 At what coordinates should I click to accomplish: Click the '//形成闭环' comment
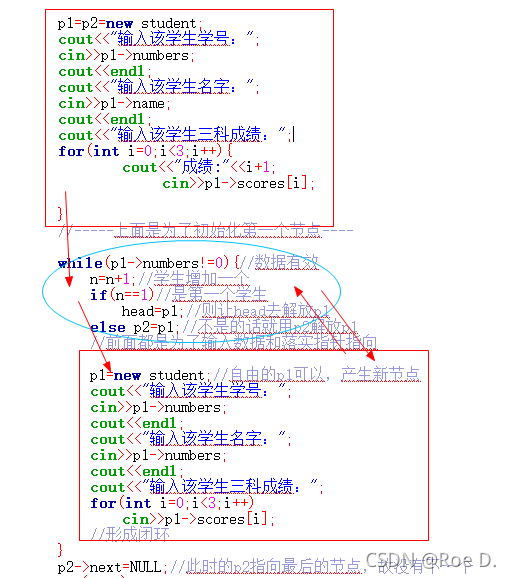130,534
